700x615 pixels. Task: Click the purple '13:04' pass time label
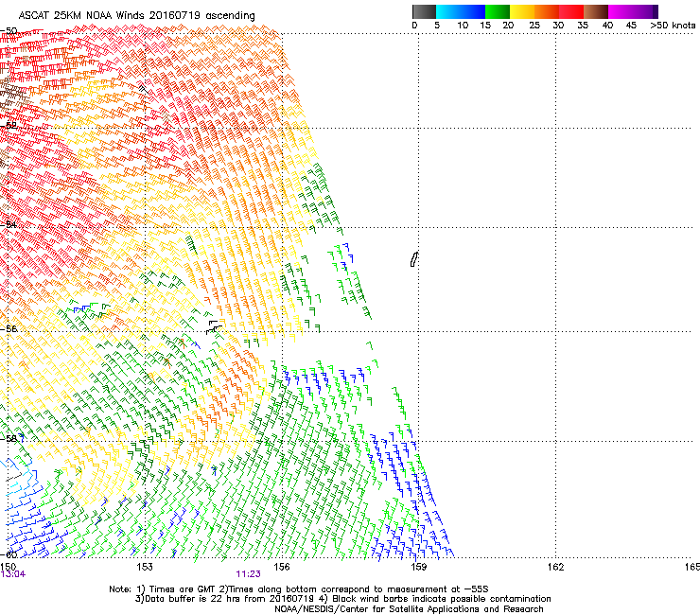pos(13,574)
